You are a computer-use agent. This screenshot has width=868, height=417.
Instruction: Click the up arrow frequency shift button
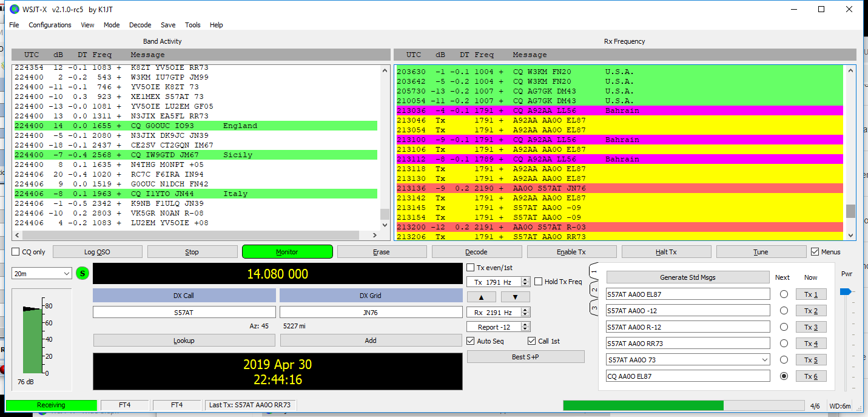pos(481,297)
